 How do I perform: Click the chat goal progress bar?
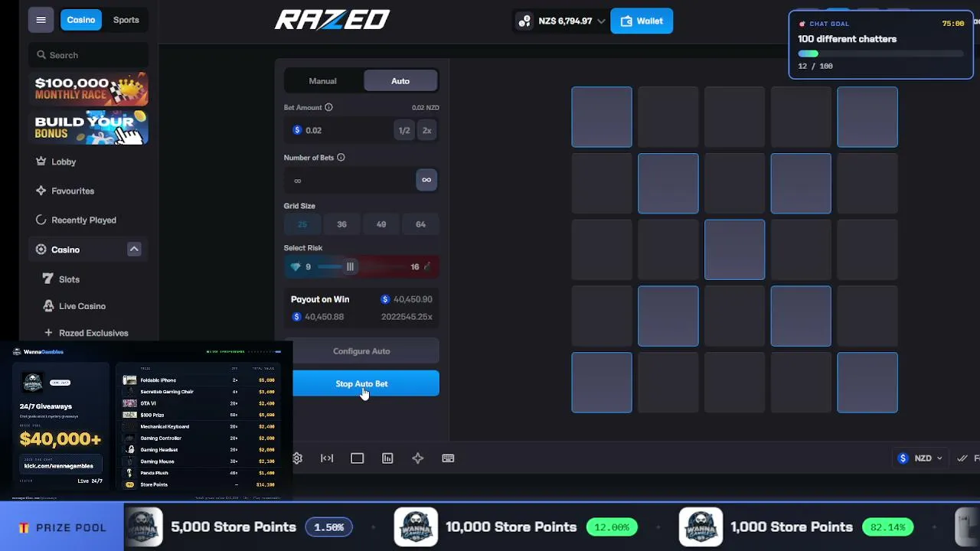tap(880, 54)
